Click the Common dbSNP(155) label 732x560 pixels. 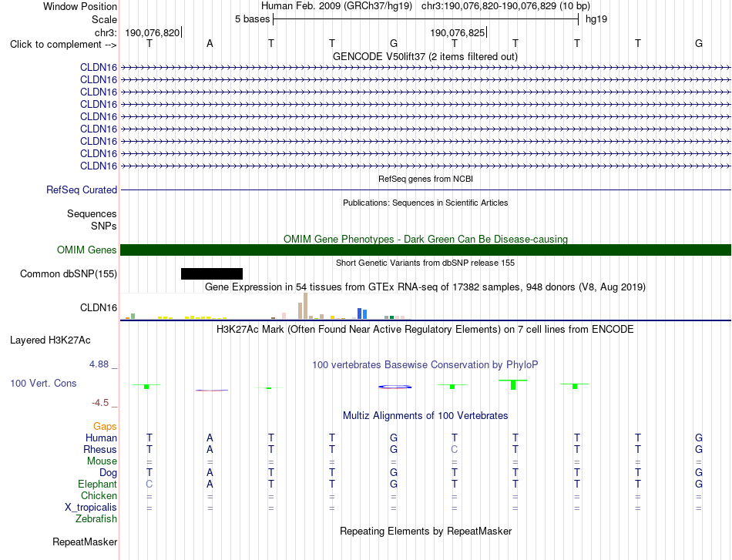69,274
